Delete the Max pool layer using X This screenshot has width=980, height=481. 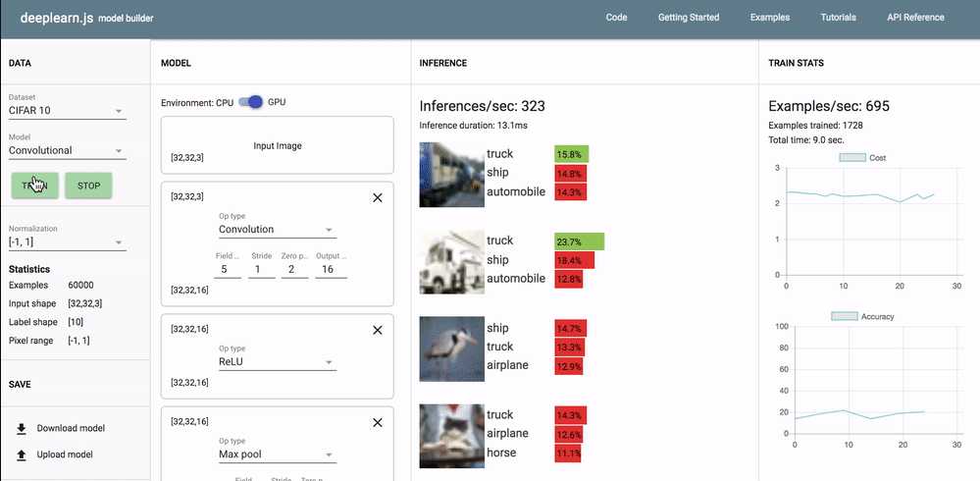click(x=378, y=422)
